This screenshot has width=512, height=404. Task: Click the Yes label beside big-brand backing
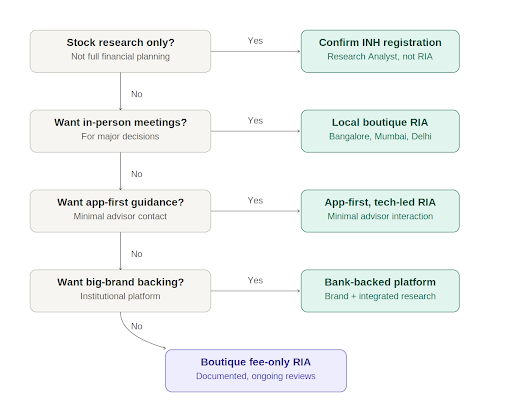[255, 280]
